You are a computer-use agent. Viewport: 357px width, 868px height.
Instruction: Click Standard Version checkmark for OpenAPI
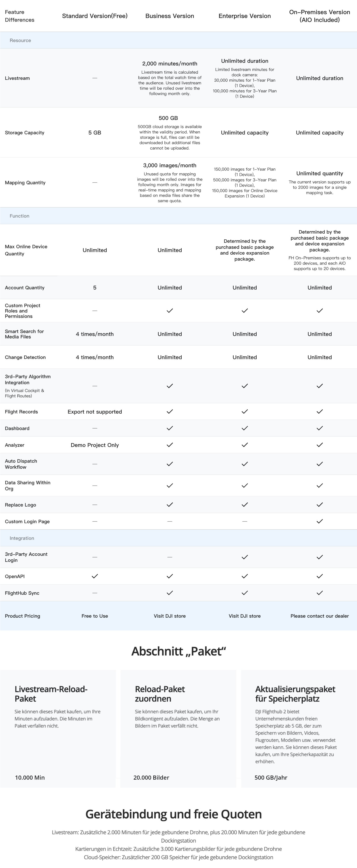tap(95, 576)
